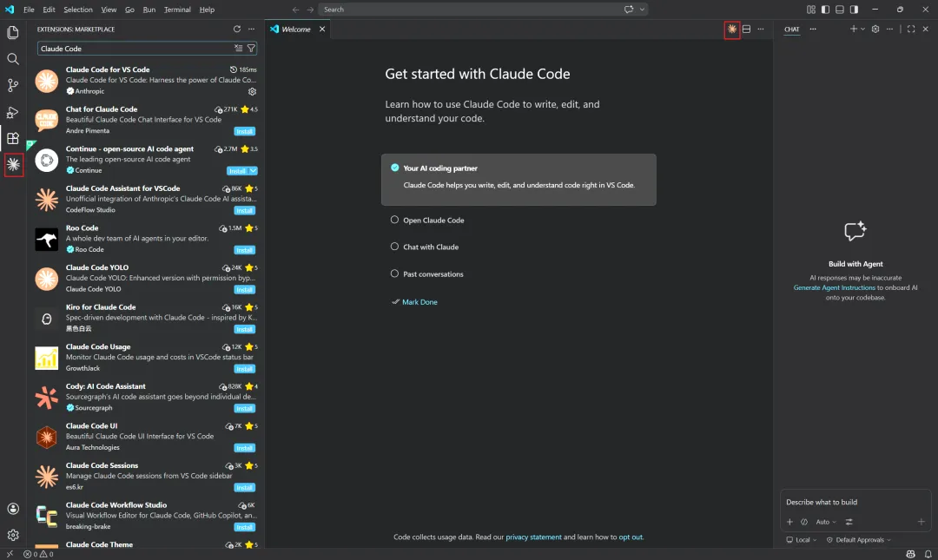Image resolution: width=938 pixels, height=560 pixels.
Task: Select the Open Claude Code step
Action: tap(433, 221)
